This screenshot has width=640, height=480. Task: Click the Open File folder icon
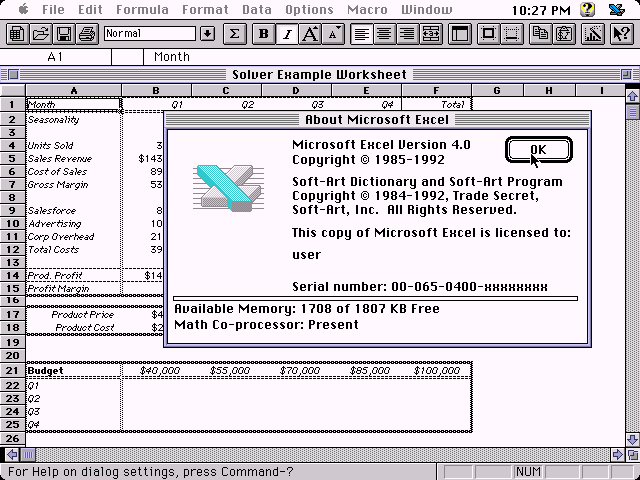[40, 34]
